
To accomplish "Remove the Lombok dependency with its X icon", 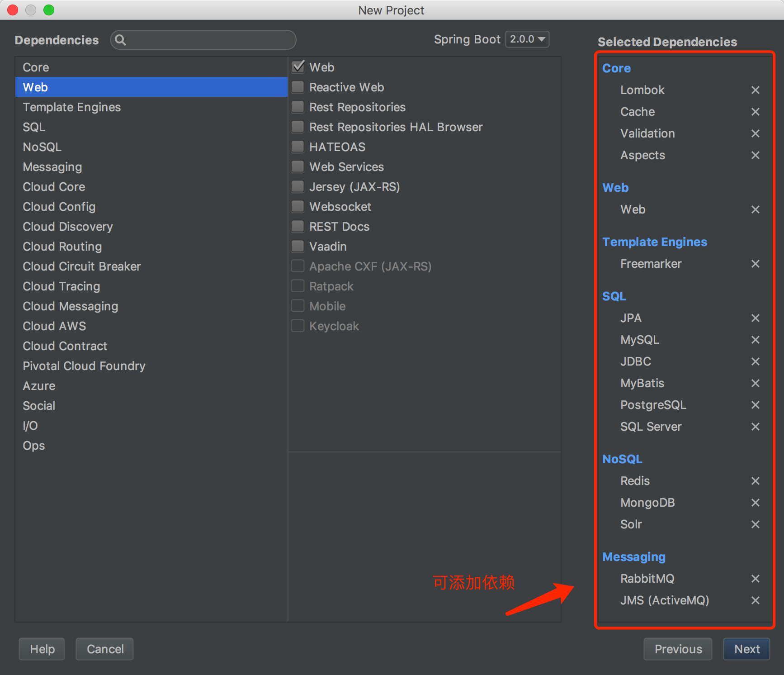I will click(x=755, y=90).
